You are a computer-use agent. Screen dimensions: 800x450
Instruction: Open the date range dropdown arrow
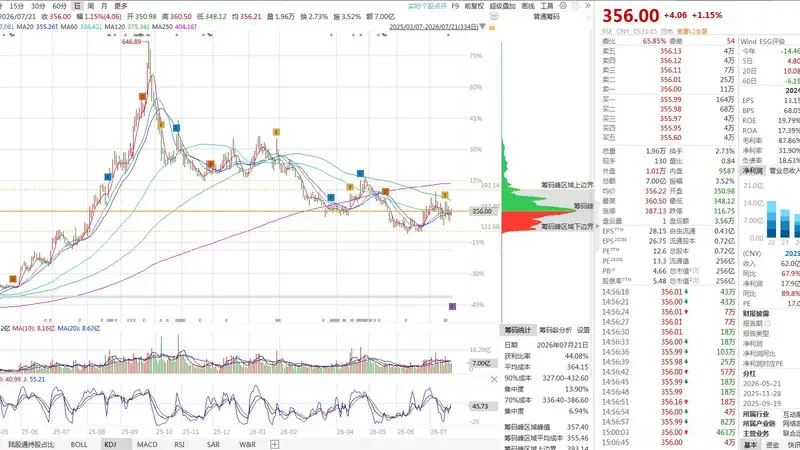[483, 27]
